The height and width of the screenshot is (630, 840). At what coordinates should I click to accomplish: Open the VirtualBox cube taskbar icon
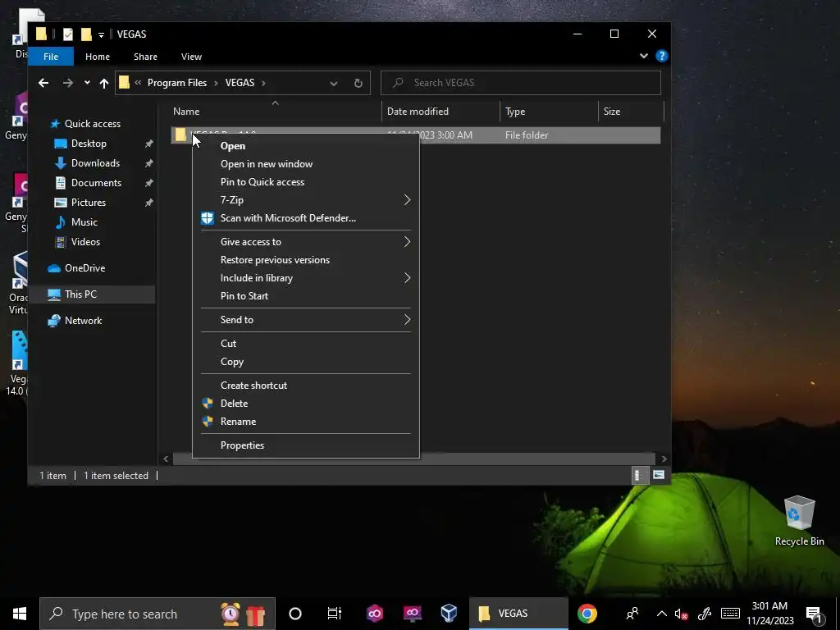coord(449,614)
